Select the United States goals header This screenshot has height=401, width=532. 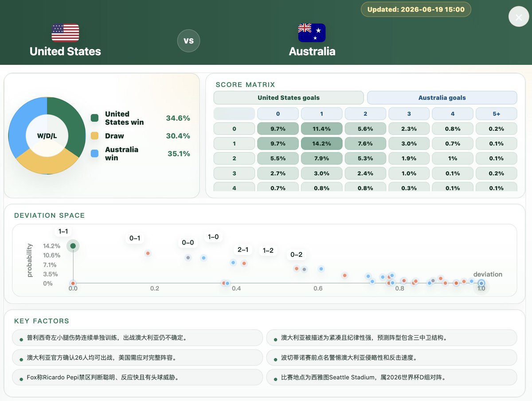[289, 98]
